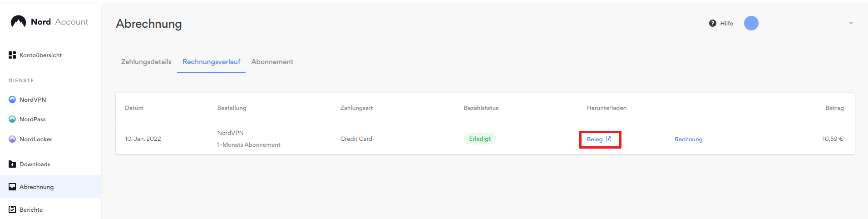Switch to the Zahlungsdetails tab
The height and width of the screenshot is (219, 868).
(146, 62)
